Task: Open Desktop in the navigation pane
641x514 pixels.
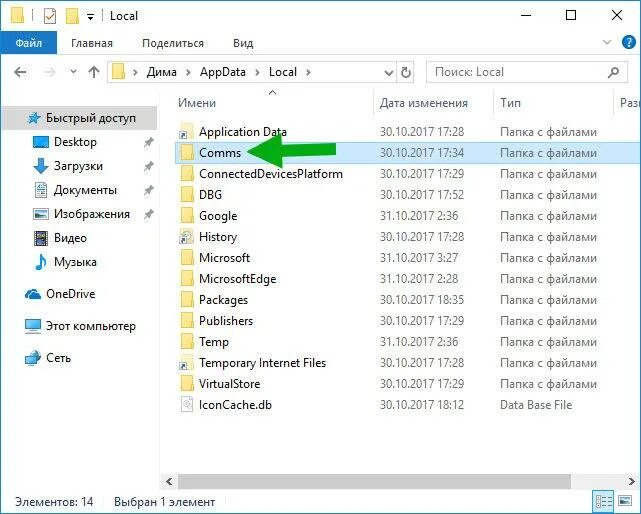Action: pyautogui.click(x=75, y=142)
